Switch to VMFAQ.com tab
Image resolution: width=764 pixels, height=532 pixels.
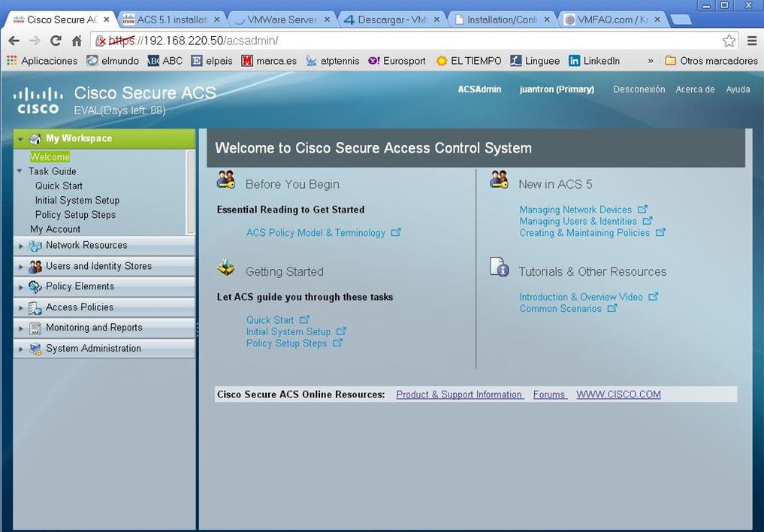(x=612, y=20)
